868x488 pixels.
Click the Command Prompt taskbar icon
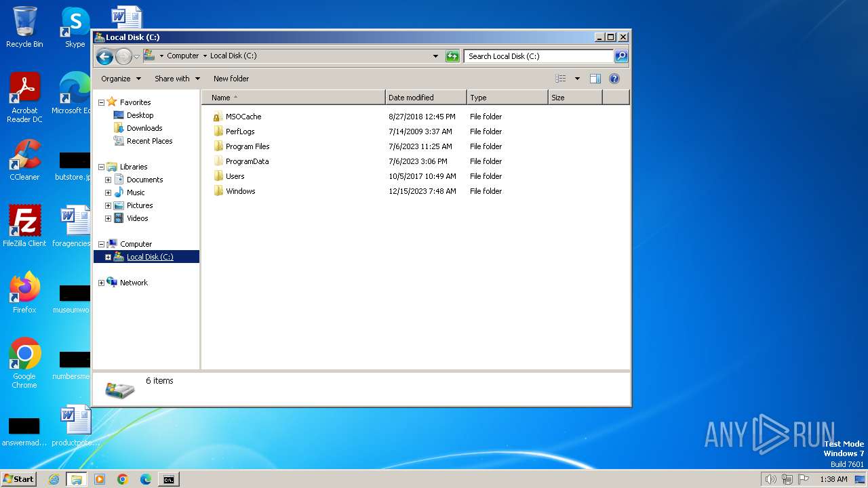168,479
